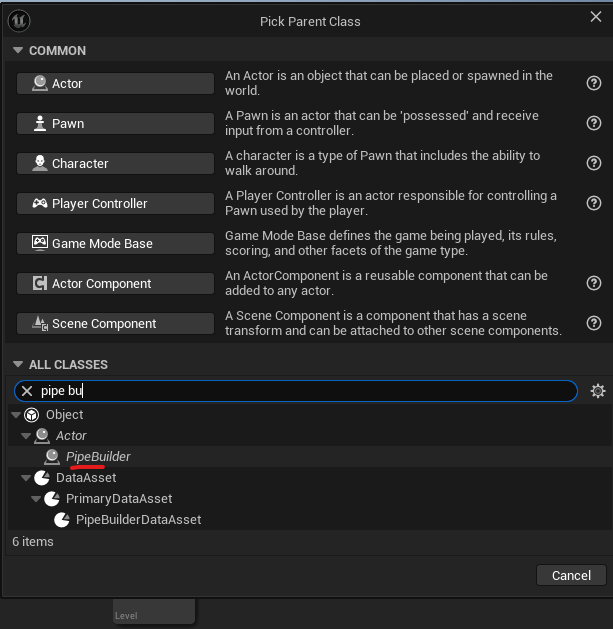Screen dimensions: 613x629
Task: Open help for Actor Component class
Action: [x=593, y=284]
